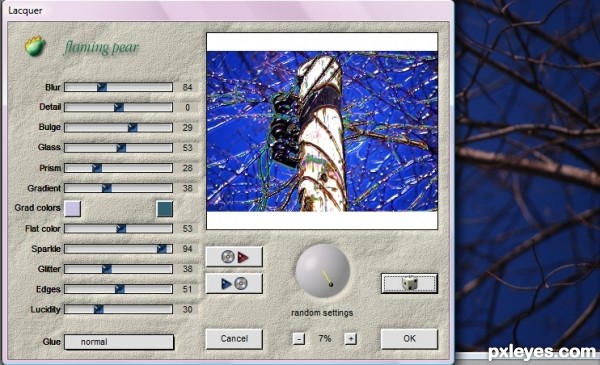Click the load preset disc button

coord(234,257)
